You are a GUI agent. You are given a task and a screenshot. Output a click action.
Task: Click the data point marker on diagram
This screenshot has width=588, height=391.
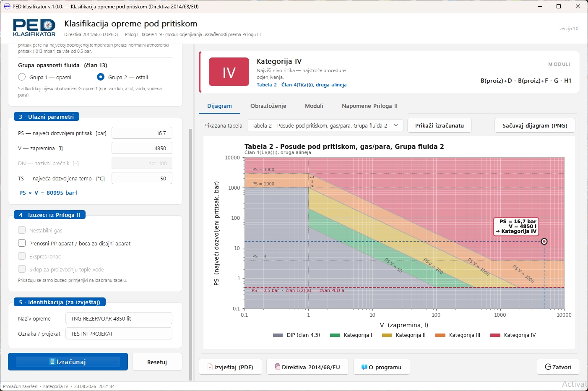click(x=544, y=241)
